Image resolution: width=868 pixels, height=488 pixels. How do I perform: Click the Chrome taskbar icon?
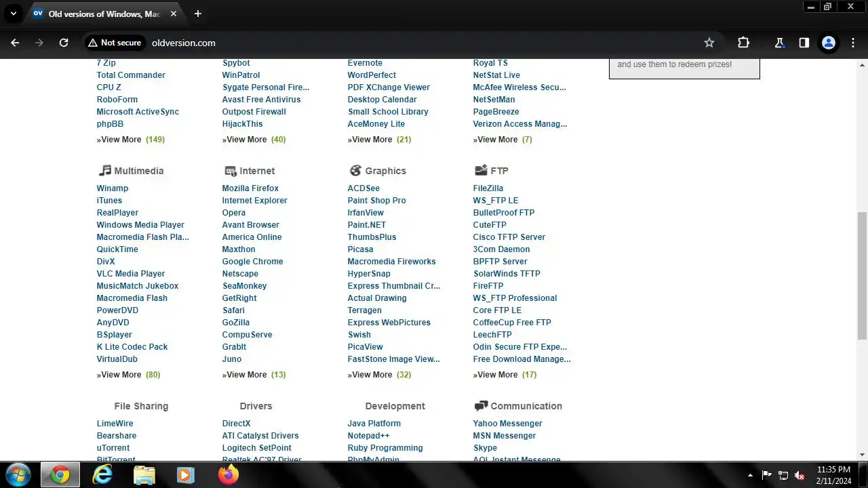click(x=60, y=476)
